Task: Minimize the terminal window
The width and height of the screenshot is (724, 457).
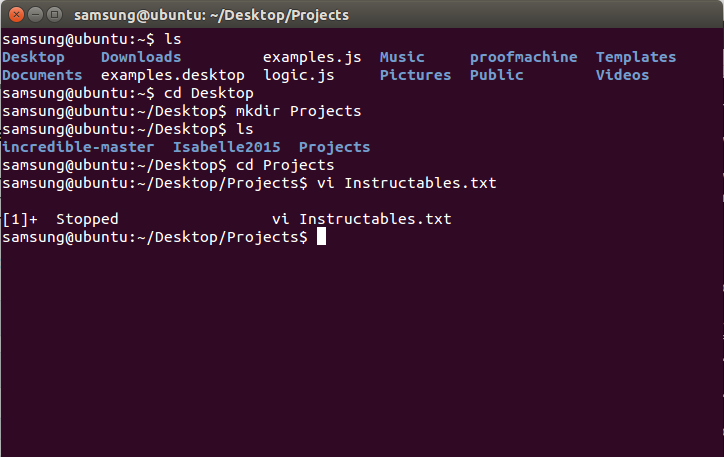Action: coord(33,15)
